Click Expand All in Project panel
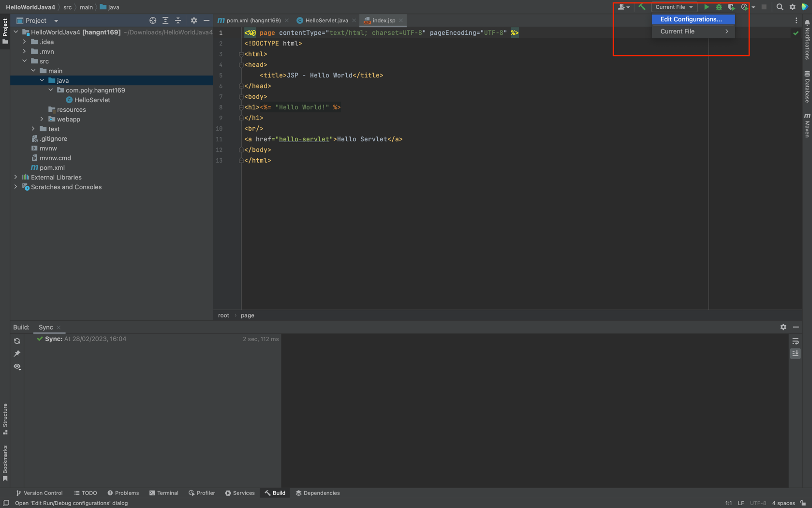This screenshot has height=508, width=812. coord(165,20)
